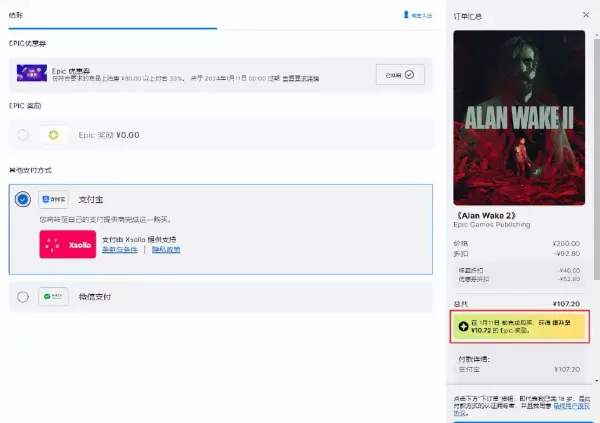Click the Epic Rewards plus-coin icon
The height and width of the screenshot is (423, 600).
[x=54, y=135]
